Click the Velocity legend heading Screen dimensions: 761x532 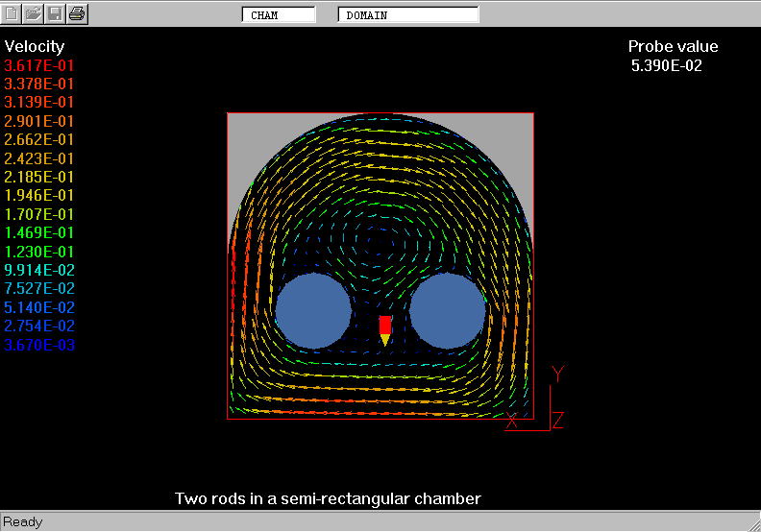point(35,46)
